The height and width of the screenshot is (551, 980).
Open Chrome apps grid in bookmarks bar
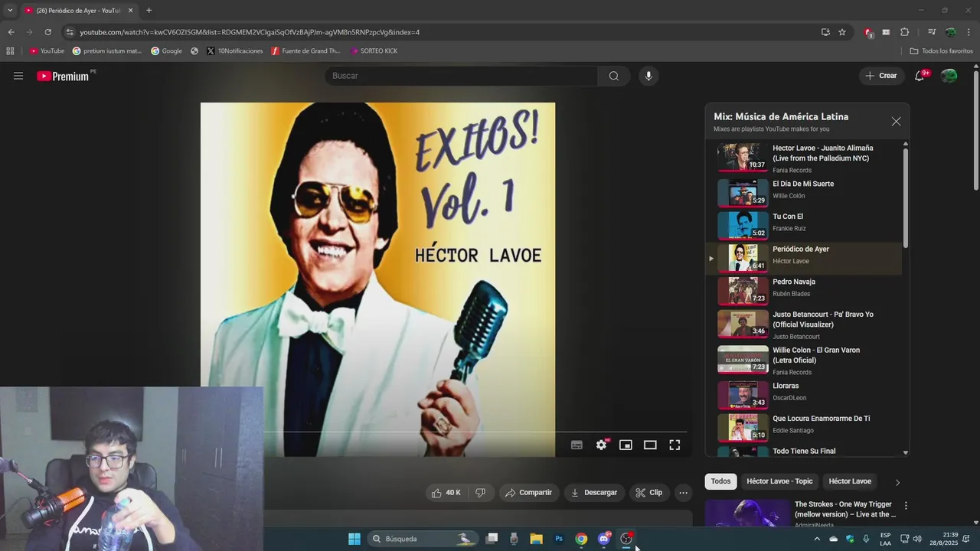click(x=10, y=51)
